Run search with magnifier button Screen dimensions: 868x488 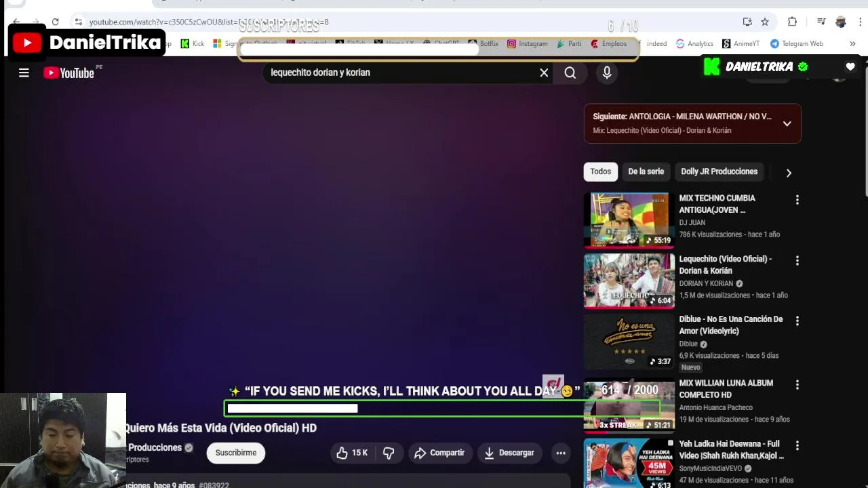(570, 73)
